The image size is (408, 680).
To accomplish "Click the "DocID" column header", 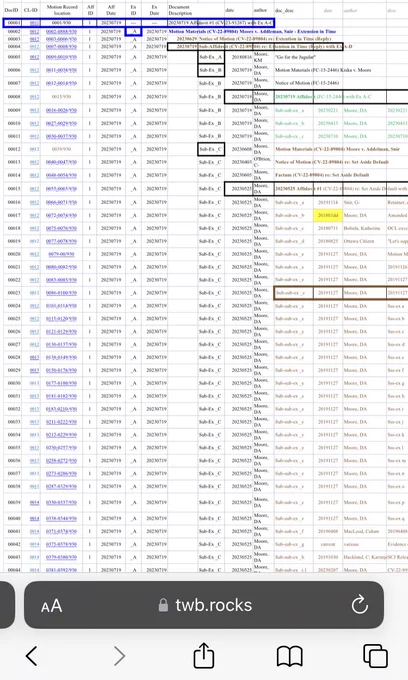I will click(x=11, y=10).
